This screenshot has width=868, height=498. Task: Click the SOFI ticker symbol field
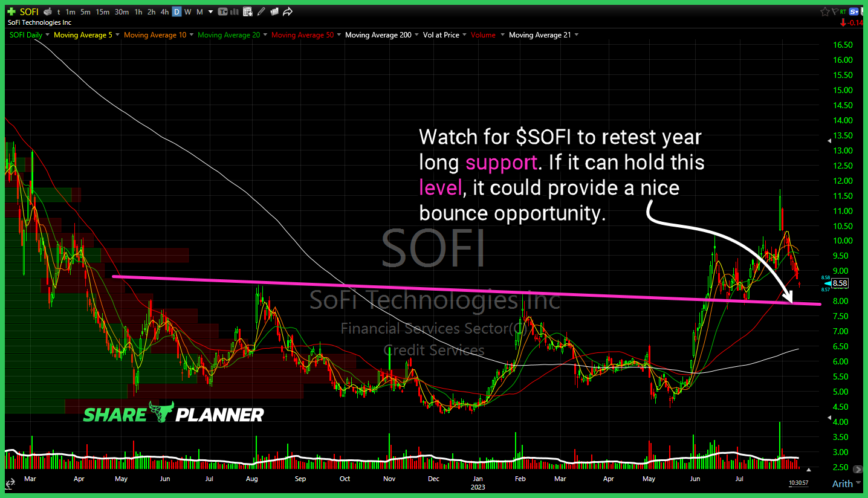29,11
